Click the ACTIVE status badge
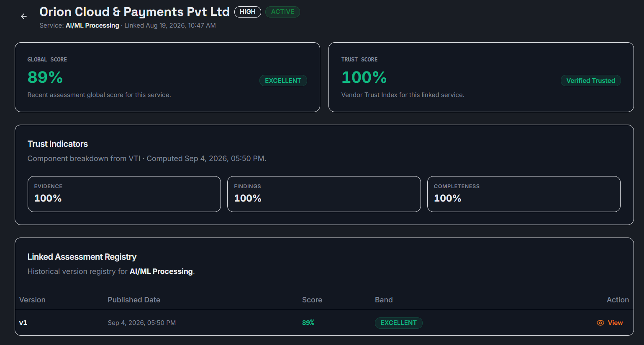This screenshot has height=345, width=644. tap(282, 12)
